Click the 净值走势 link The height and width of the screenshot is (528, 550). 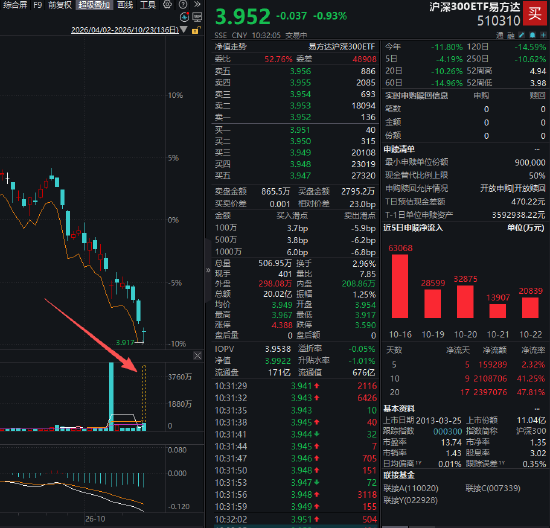231,47
